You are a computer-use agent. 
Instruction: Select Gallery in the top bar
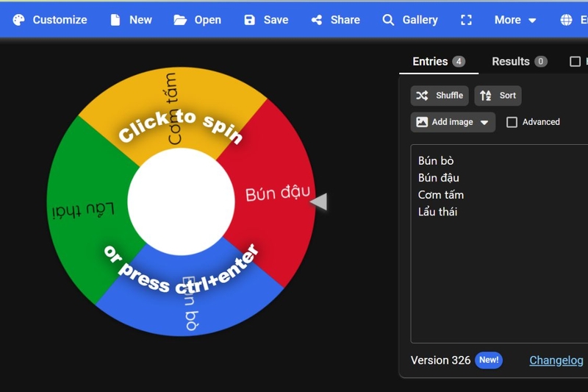click(x=410, y=20)
